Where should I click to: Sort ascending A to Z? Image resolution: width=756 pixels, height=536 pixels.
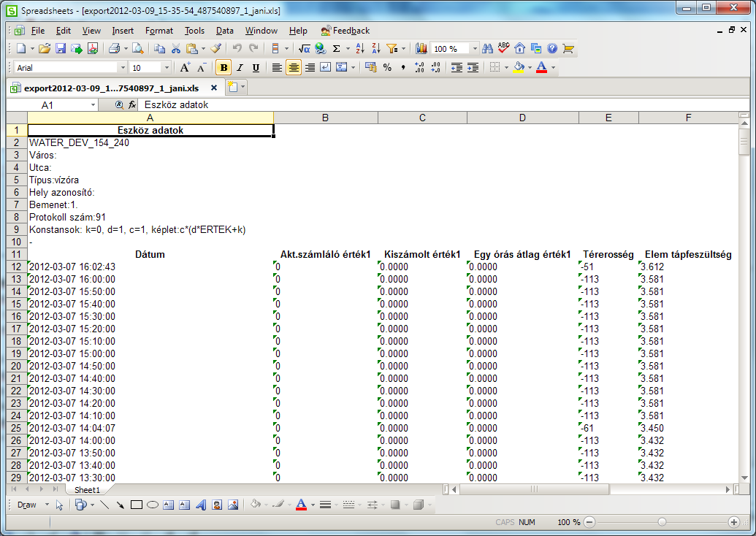(360, 48)
